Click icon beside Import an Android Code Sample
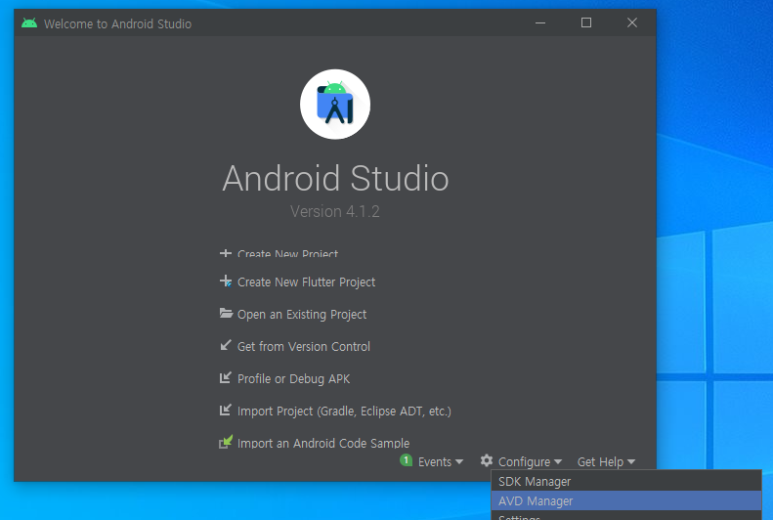This screenshot has height=520, width=773. tap(226, 442)
